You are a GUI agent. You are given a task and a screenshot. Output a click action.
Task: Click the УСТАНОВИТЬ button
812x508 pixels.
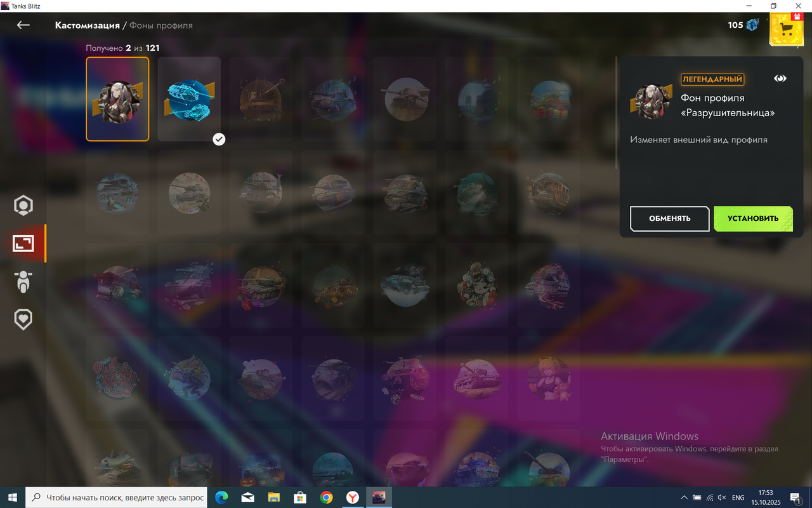(x=753, y=218)
